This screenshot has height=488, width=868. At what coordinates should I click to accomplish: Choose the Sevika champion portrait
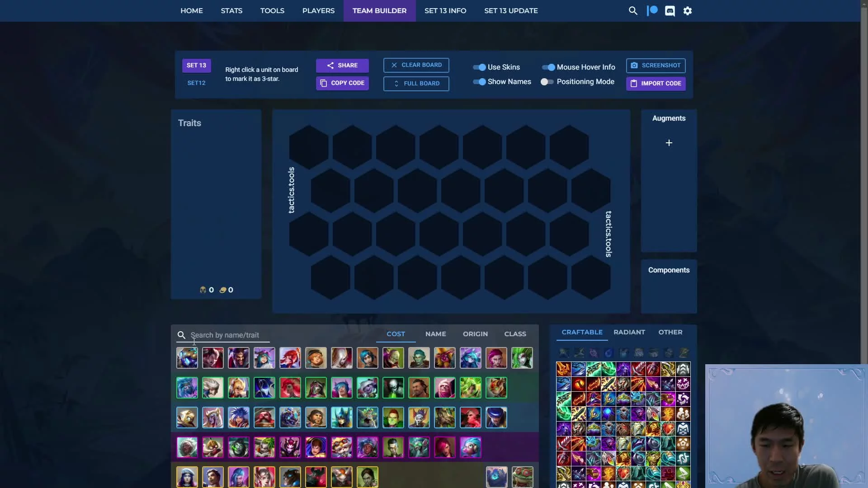click(367, 477)
